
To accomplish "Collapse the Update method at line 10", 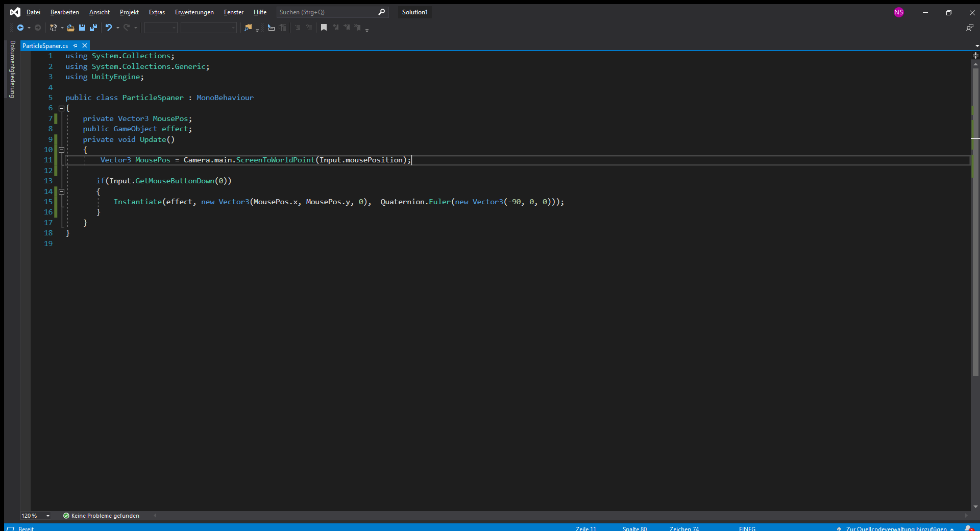I will [61, 150].
